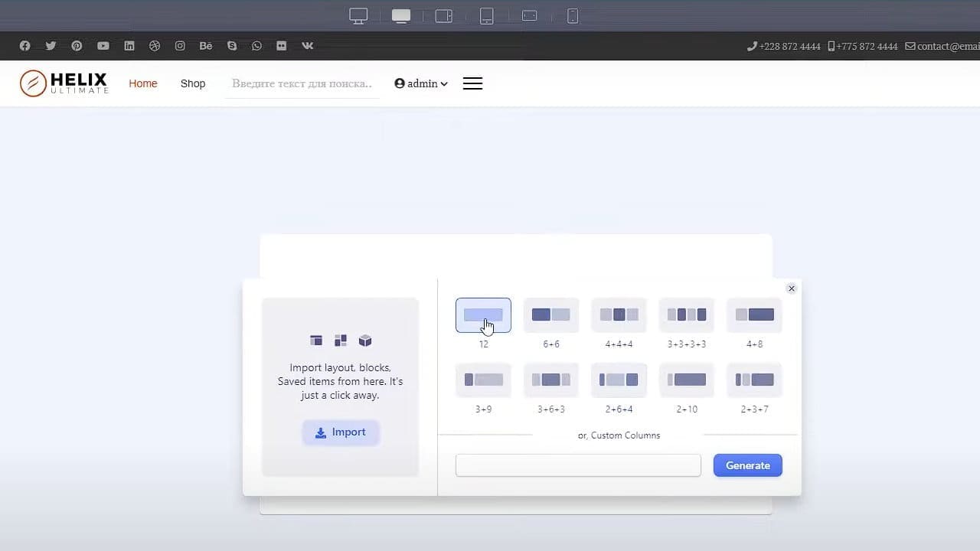
Task: Open the YouTube social icon
Action: [103, 46]
